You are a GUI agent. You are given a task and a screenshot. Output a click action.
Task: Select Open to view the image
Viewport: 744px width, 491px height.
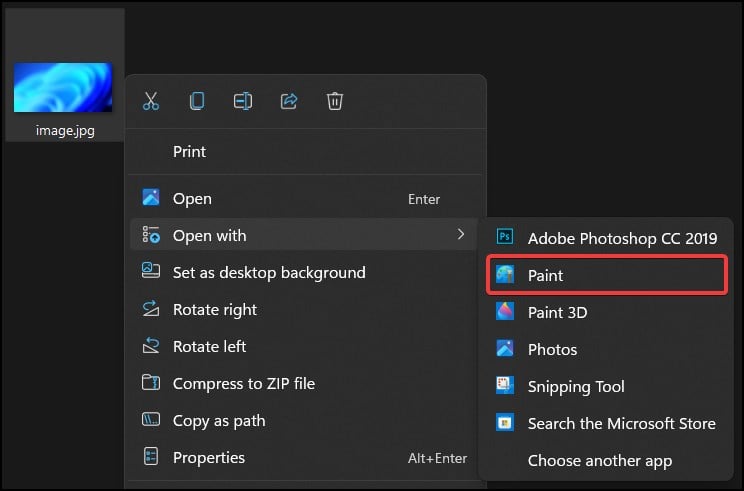coord(192,198)
